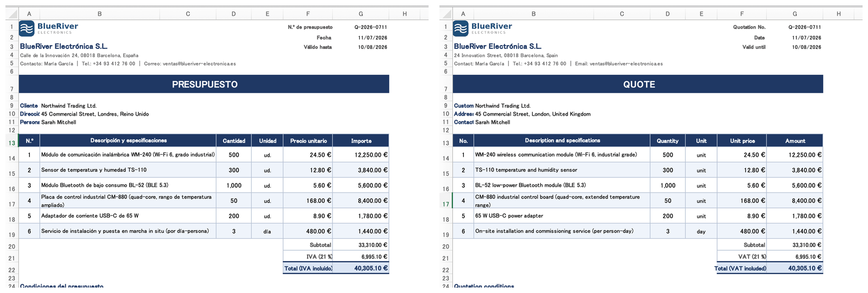Viewport: 868px width, 293px height.
Task: Click the 'Descripción y especificaciones' header cell
Action: [128, 141]
